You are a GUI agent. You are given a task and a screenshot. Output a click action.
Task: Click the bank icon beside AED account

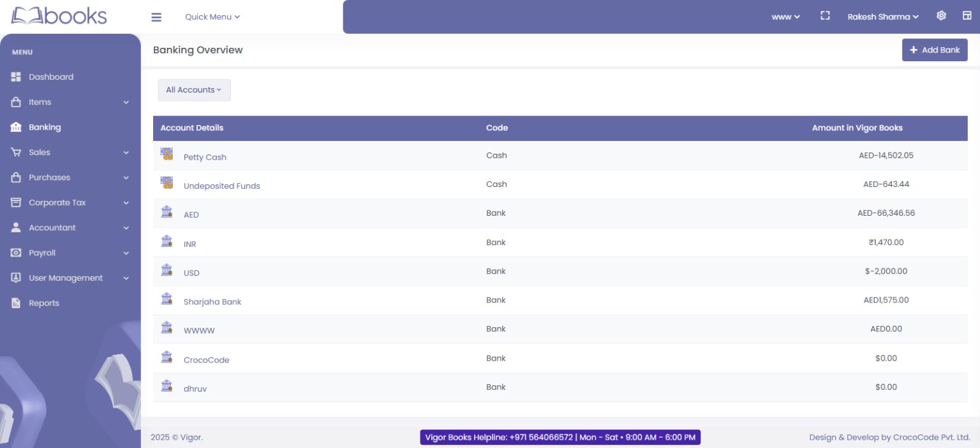click(x=167, y=211)
